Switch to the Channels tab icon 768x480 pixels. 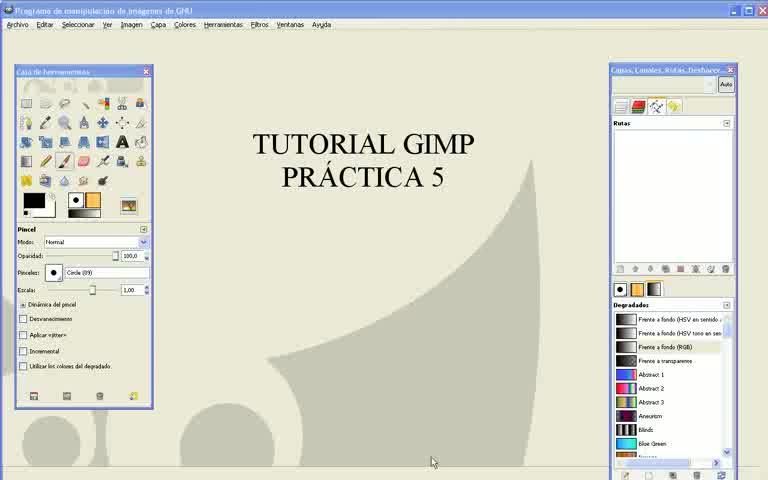(638, 106)
